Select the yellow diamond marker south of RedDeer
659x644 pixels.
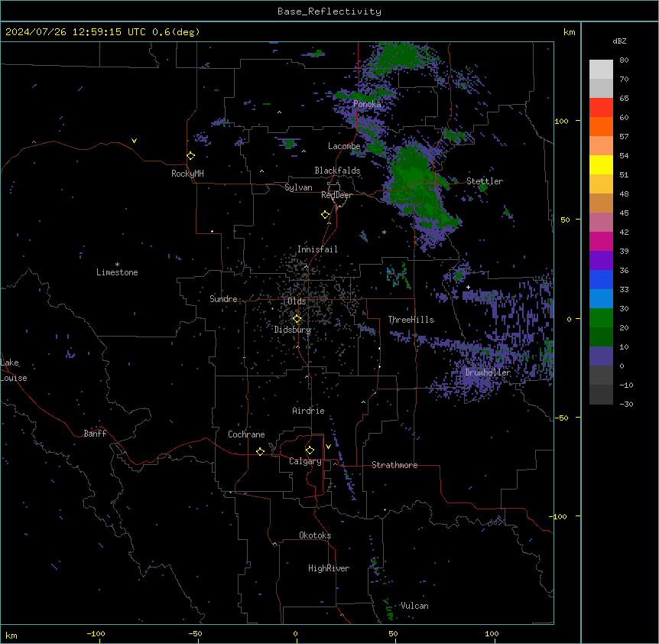(326, 215)
